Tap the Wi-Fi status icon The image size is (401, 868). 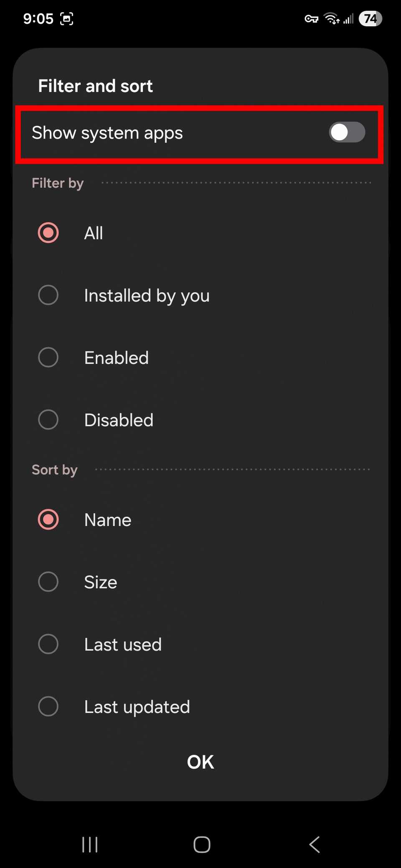[x=332, y=19]
